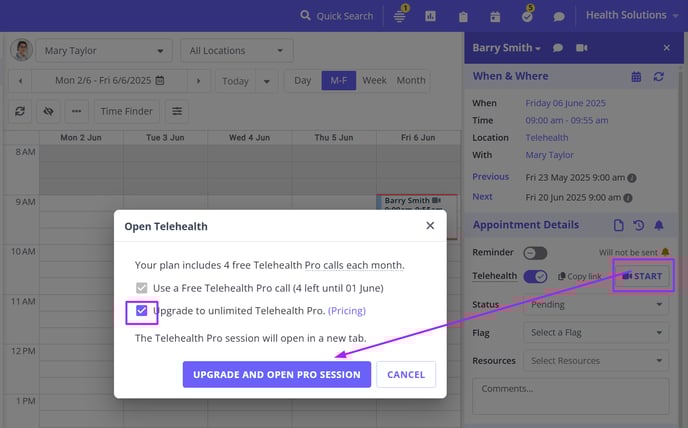Click into the Comments field

click(570, 396)
